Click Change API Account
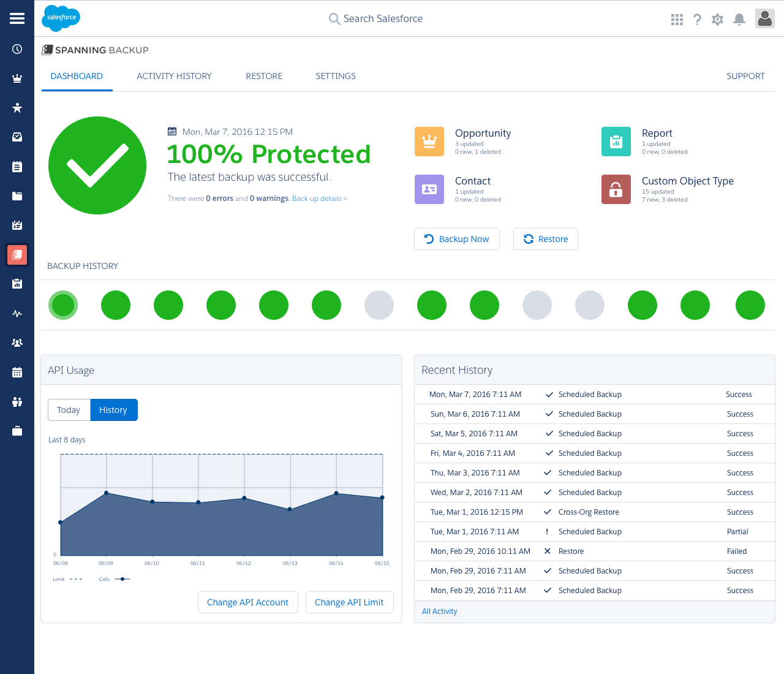 (x=247, y=602)
